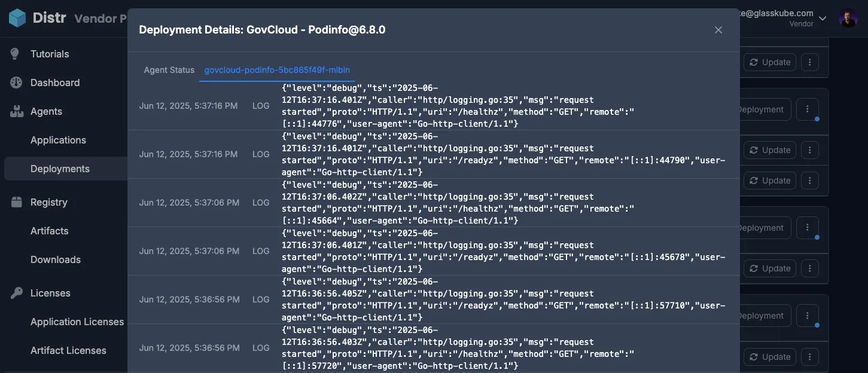Click the log message with remote port 45678
This screenshot has width=868, height=373.
point(503,251)
